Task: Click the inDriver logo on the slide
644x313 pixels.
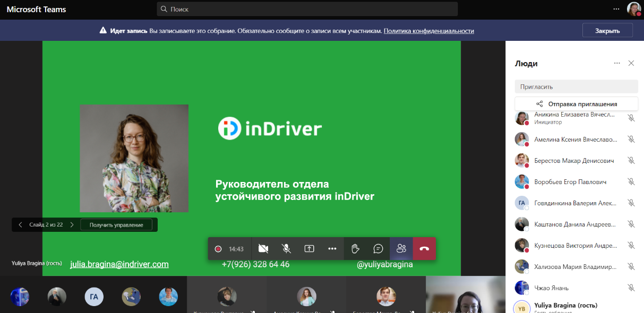Action: pyautogui.click(x=270, y=128)
